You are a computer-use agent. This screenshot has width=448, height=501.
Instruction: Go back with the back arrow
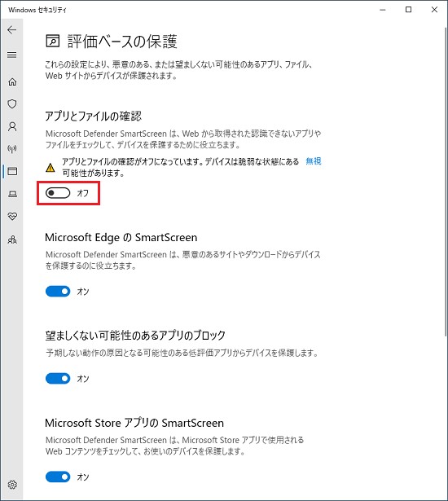pyautogui.click(x=12, y=30)
